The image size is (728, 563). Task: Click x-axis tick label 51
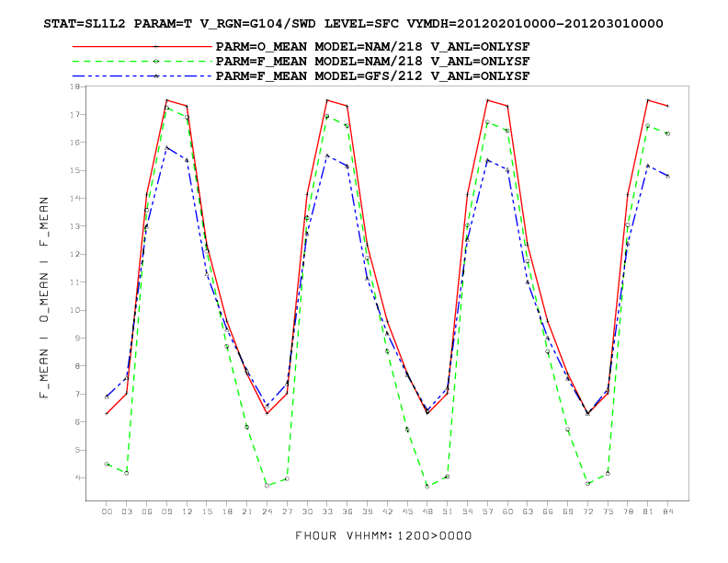[448, 511]
